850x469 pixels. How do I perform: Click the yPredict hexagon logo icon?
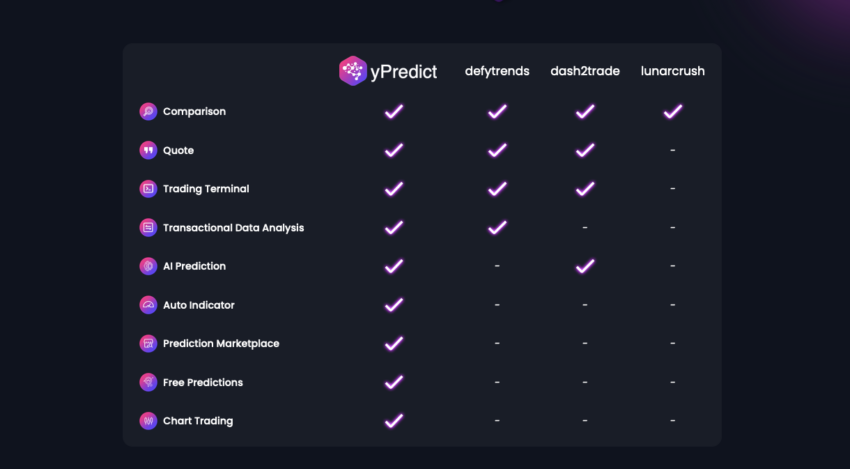click(x=353, y=71)
